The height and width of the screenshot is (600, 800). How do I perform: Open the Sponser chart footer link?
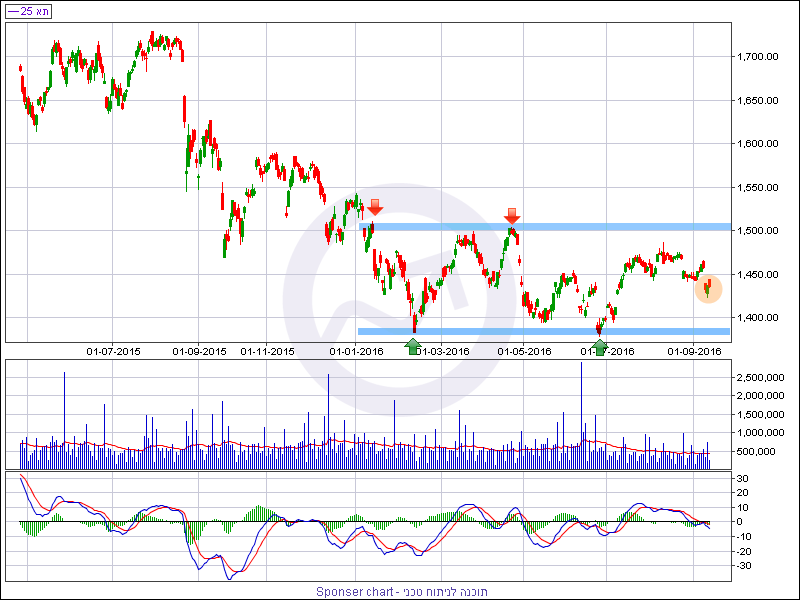coord(402,592)
